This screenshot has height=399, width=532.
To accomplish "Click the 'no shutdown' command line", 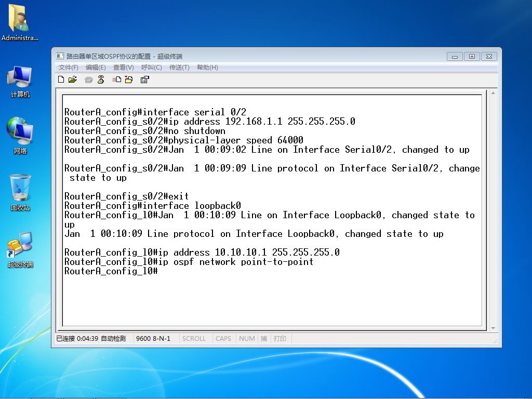I will pyautogui.click(x=145, y=130).
